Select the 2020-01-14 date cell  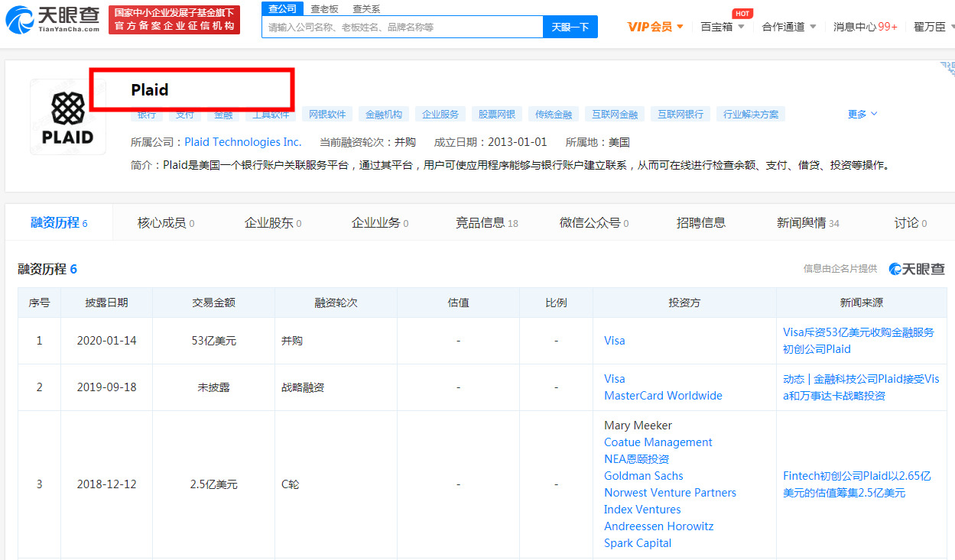coord(107,341)
